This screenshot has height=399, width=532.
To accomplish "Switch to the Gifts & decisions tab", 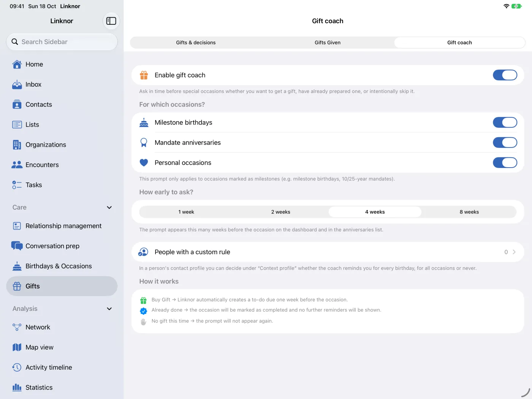I will pyautogui.click(x=196, y=43).
